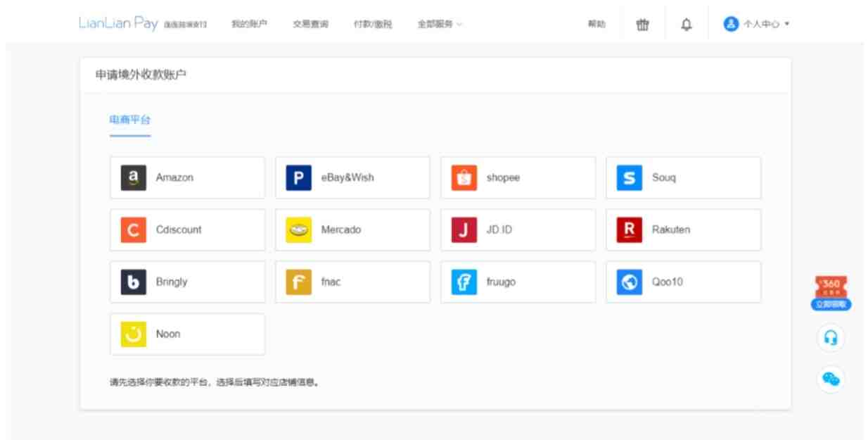Open notifications bell
The height and width of the screenshot is (440, 868).
click(x=686, y=24)
